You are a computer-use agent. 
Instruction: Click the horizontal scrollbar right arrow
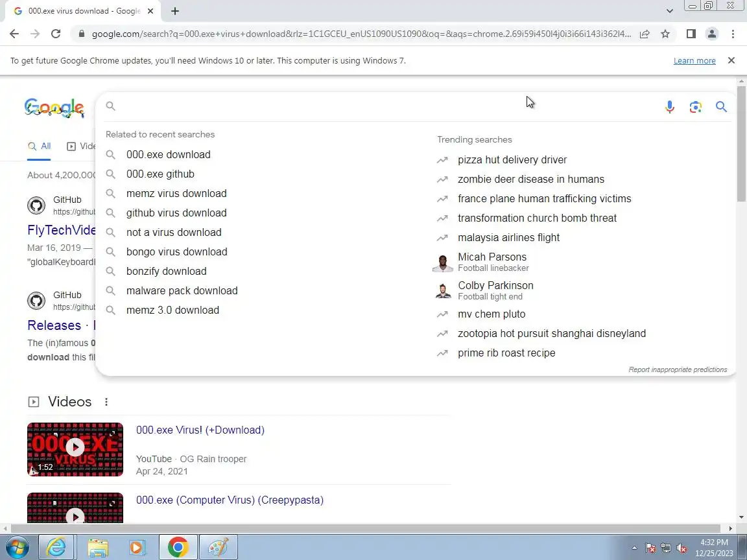(730, 528)
